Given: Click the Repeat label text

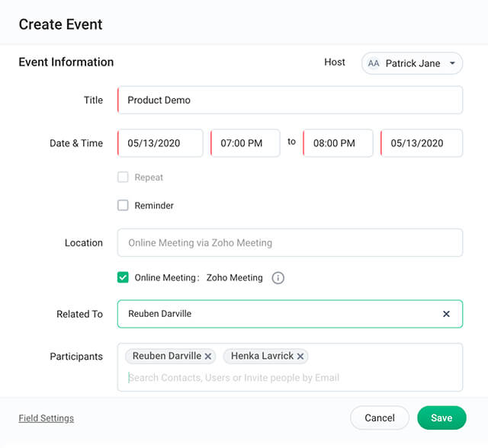Looking at the screenshot, I should pos(149,178).
